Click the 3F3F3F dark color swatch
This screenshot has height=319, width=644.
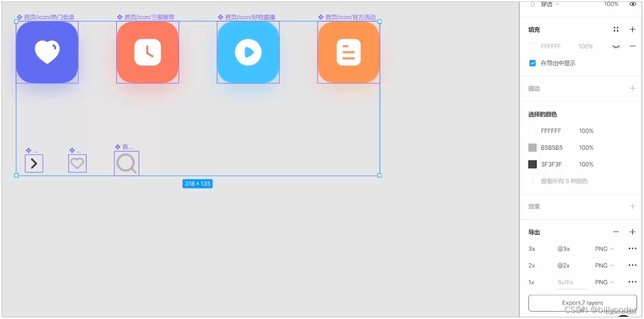(532, 164)
